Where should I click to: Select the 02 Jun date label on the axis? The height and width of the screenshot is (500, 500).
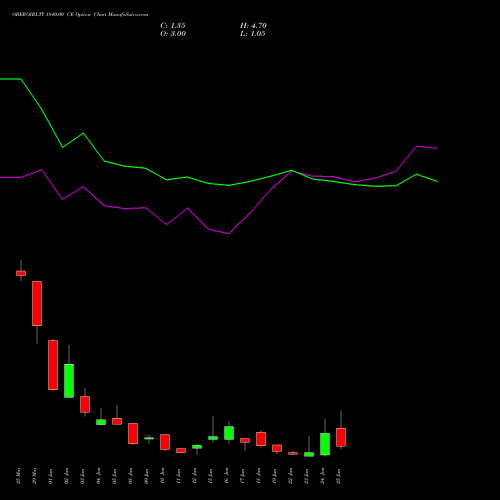click(67, 476)
